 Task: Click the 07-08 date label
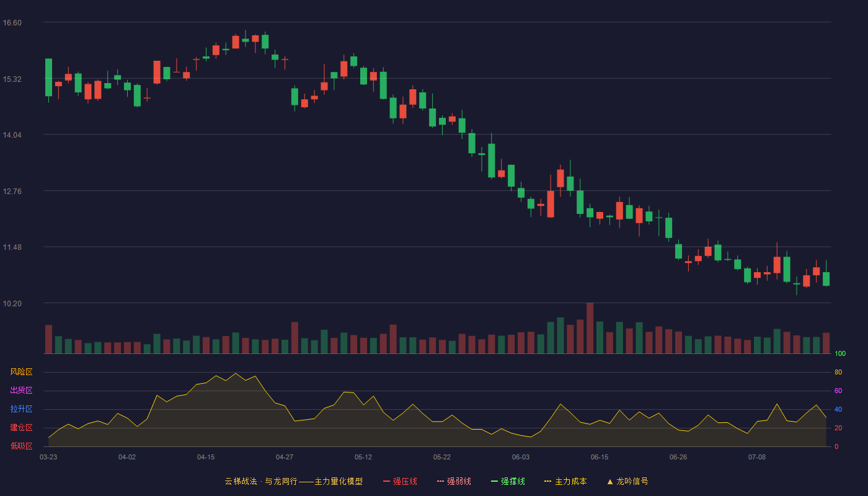click(757, 457)
